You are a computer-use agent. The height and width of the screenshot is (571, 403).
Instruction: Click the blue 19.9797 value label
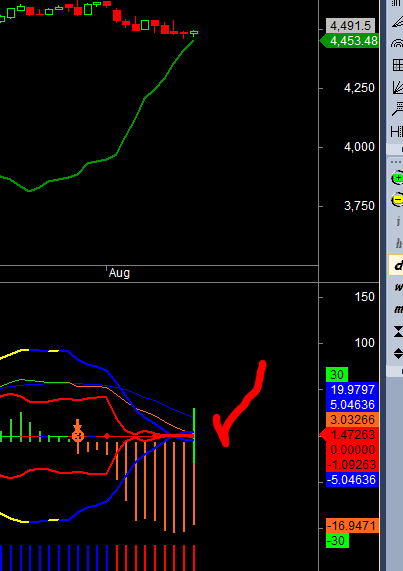pos(352,390)
